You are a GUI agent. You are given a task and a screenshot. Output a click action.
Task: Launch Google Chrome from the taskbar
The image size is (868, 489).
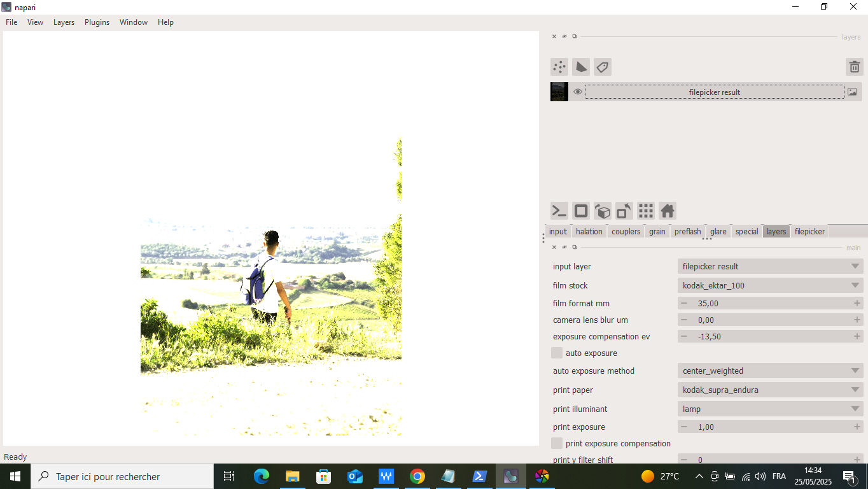[x=417, y=476]
